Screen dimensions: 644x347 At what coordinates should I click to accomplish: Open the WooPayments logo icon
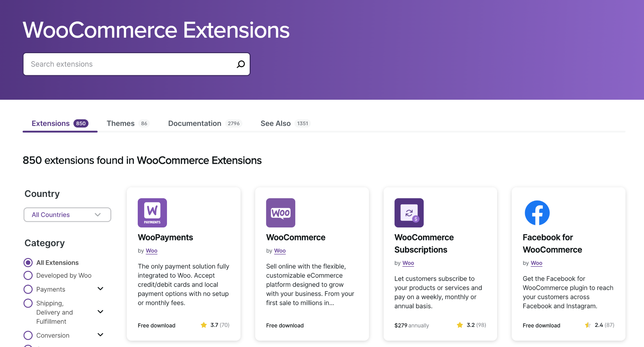pos(152,213)
